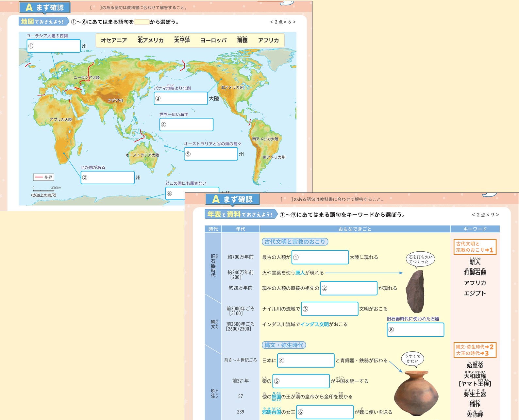The height and width of the screenshot is (420, 519).
Task: Click the 州界 red line legend
Action: coord(43,177)
